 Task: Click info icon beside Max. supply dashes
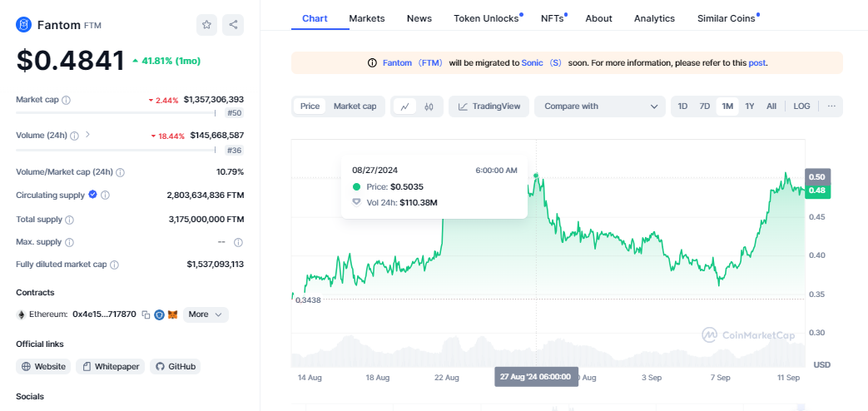click(238, 242)
